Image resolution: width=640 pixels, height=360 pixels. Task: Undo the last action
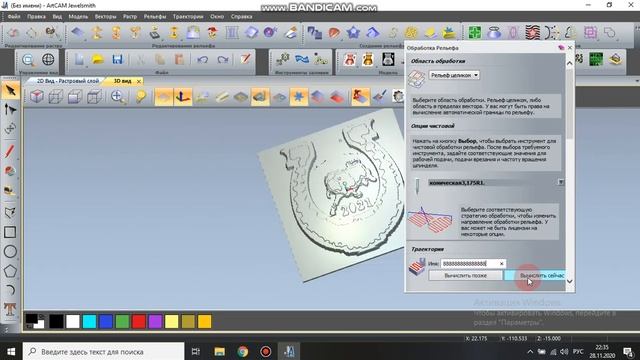point(202,60)
